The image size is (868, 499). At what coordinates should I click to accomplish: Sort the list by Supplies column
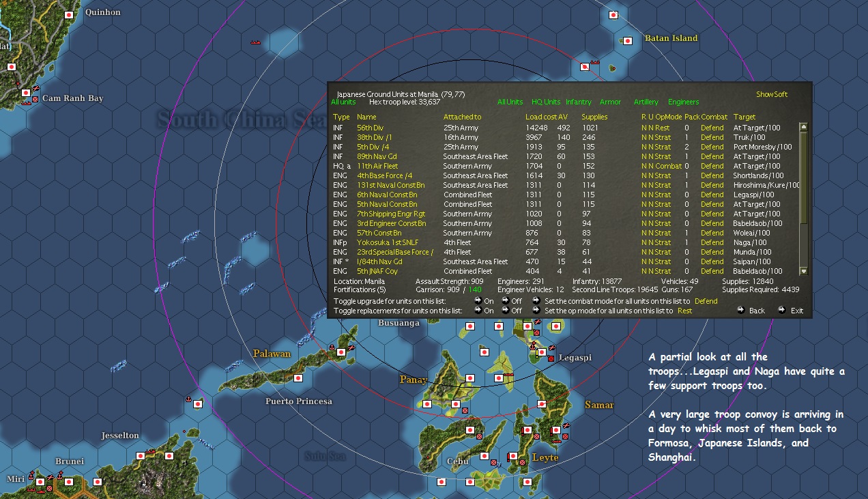pos(594,117)
